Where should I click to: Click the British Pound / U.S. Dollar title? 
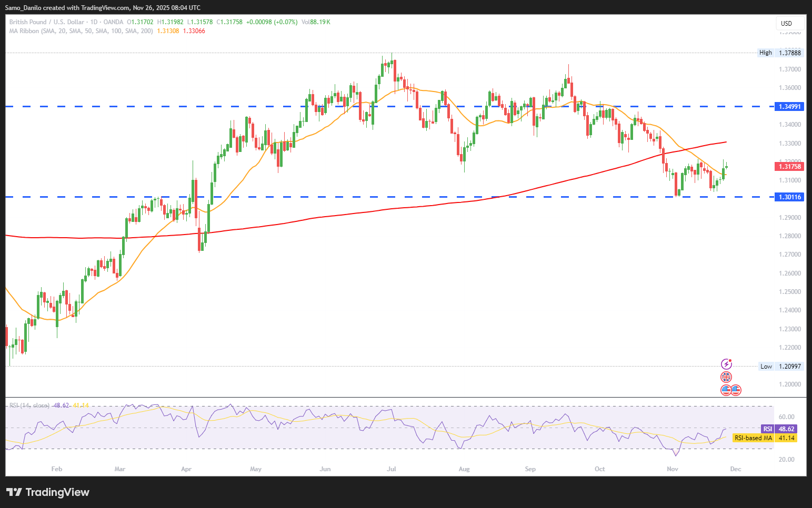point(46,22)
